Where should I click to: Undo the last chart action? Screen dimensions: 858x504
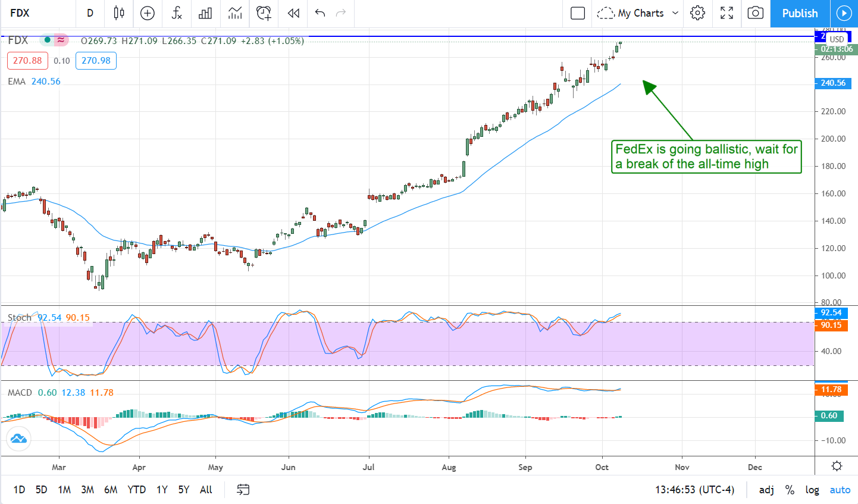320,13
